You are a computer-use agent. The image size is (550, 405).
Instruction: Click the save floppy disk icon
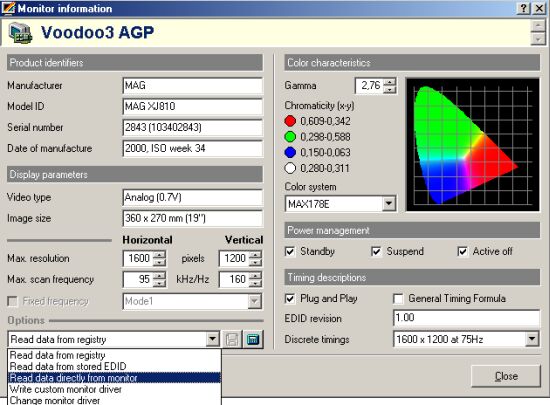[232, 339]
